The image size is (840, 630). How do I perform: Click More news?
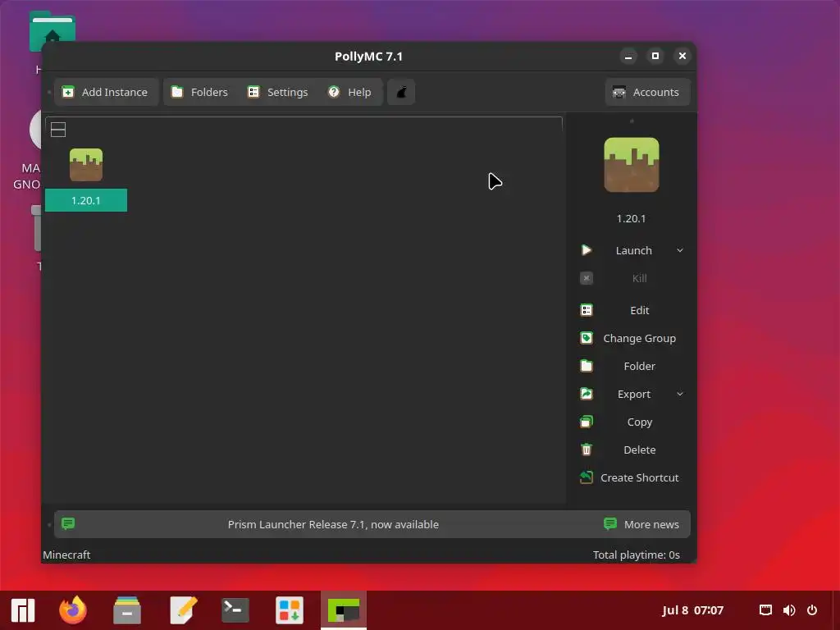[x=641, y=524]
